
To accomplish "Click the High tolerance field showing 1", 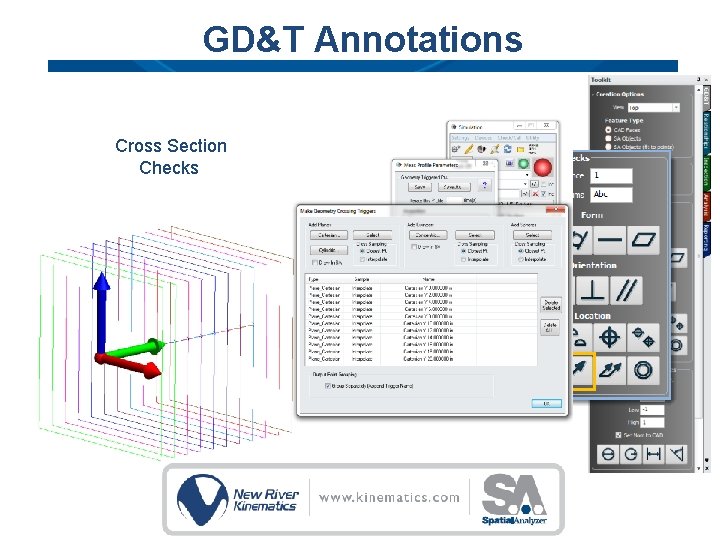I will click(652, 422).
